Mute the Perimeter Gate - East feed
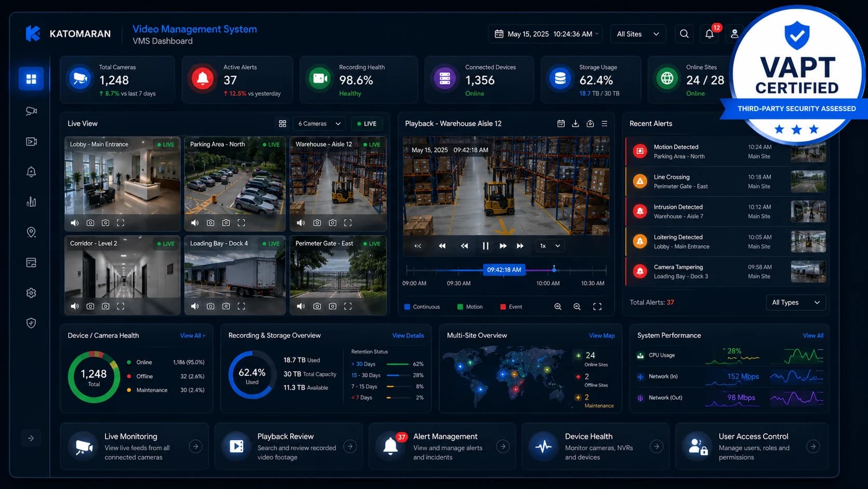The width and height of the screenshot is (868, 489). [301, 306]
